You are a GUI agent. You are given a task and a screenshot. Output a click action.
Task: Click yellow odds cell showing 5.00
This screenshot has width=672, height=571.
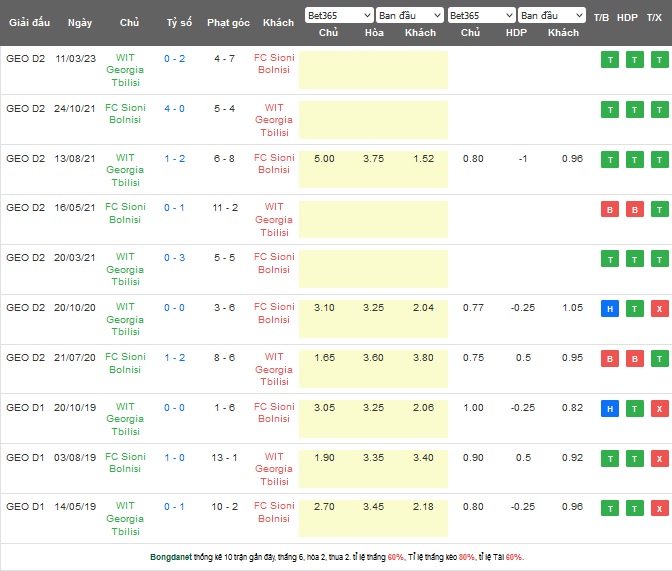tap(324, 158)
